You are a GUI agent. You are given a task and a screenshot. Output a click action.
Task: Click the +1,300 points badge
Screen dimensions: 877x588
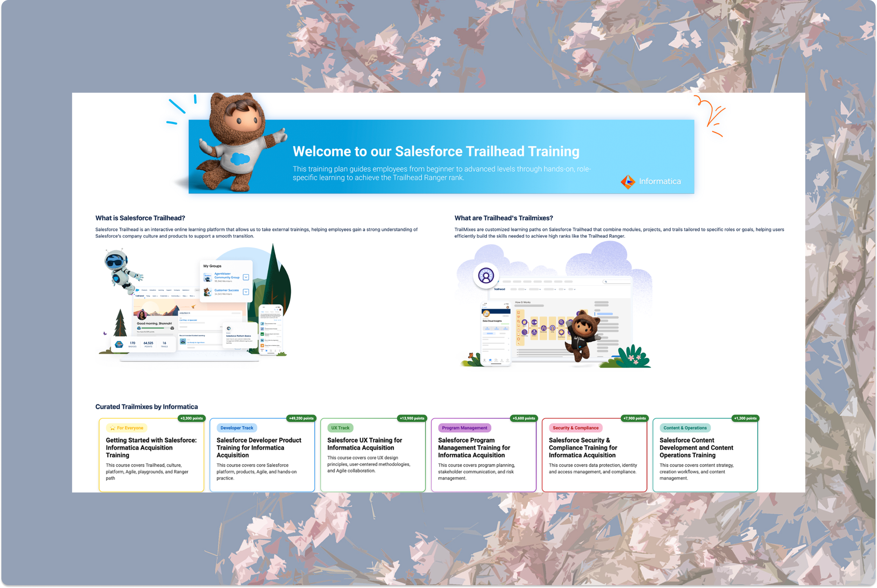click(745, 418)
